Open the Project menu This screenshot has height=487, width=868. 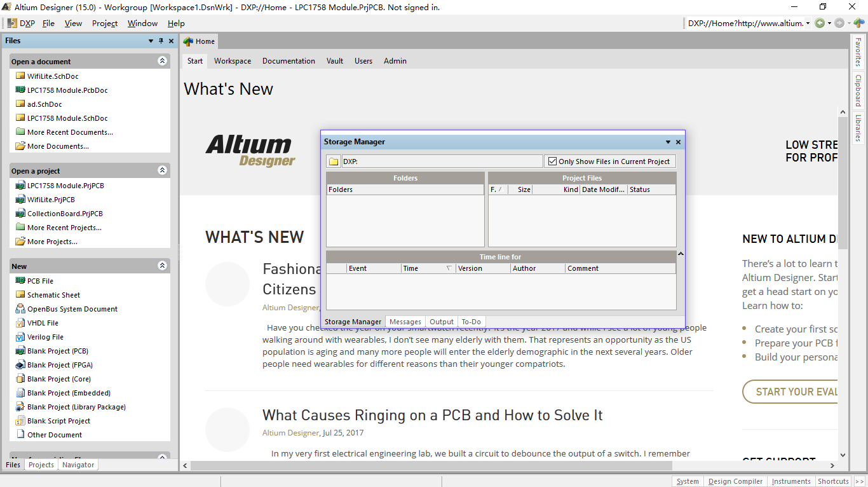pyautogui.click(x=105, y=24)
